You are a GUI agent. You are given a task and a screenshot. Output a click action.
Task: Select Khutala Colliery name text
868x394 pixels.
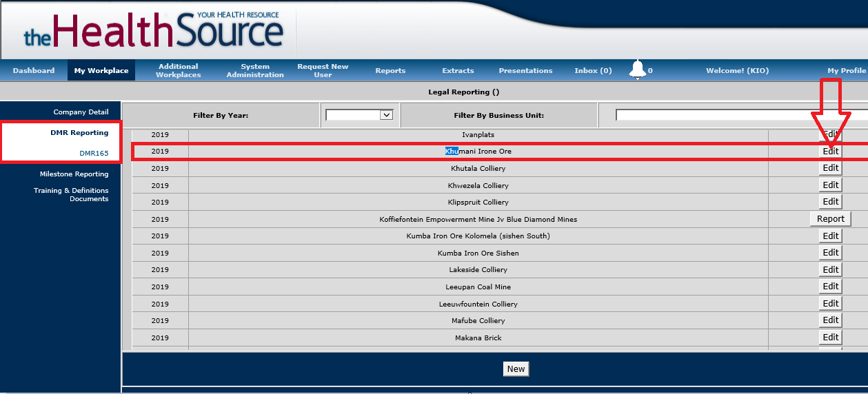pos(478,169)
